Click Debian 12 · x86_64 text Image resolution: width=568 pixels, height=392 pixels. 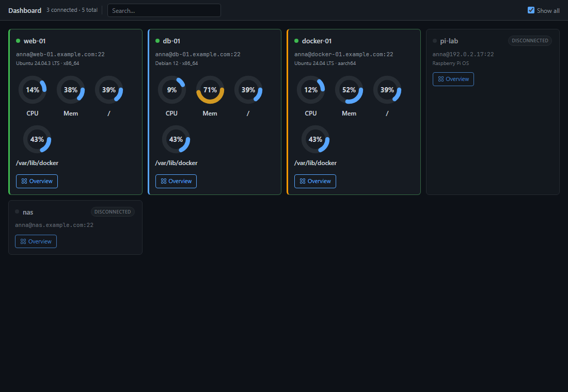177,63
